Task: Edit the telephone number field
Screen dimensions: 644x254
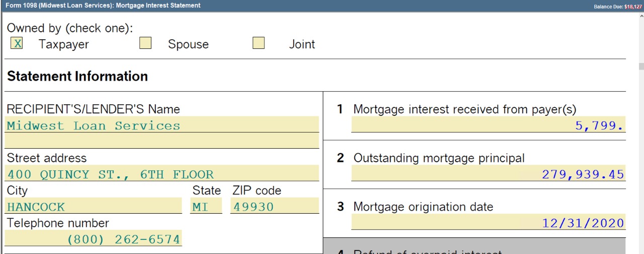Action: pyautogui.click(x=94, y=239)
